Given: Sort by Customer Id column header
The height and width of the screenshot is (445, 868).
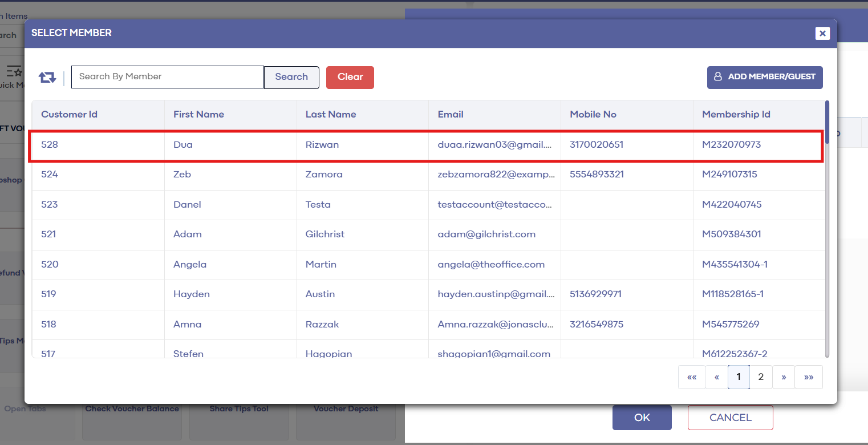Looking at the screenshot, I should pos(69,115).
